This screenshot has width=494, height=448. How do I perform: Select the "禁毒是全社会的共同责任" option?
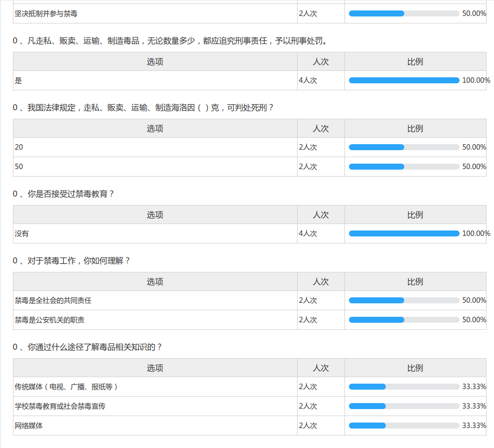coord(53,300)
